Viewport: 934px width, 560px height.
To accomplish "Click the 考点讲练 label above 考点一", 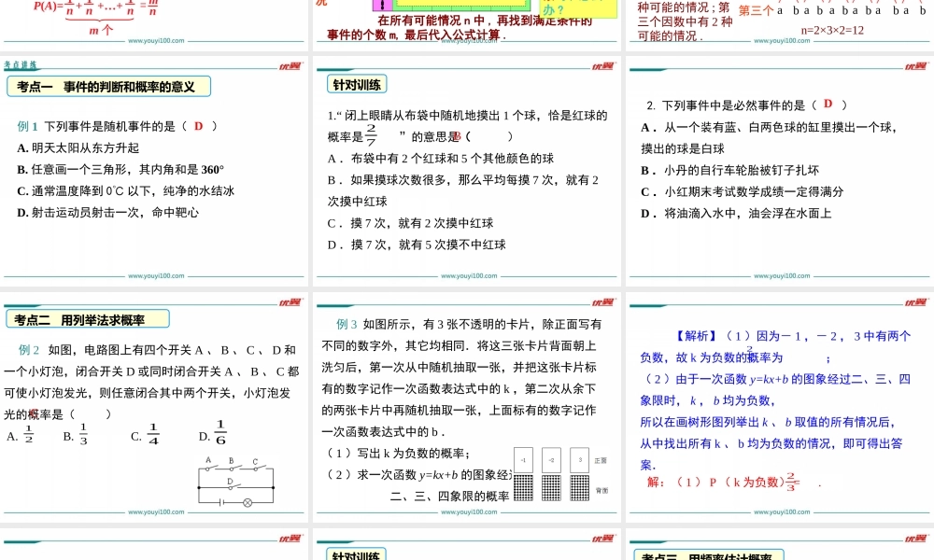I will tap(21, 65).
